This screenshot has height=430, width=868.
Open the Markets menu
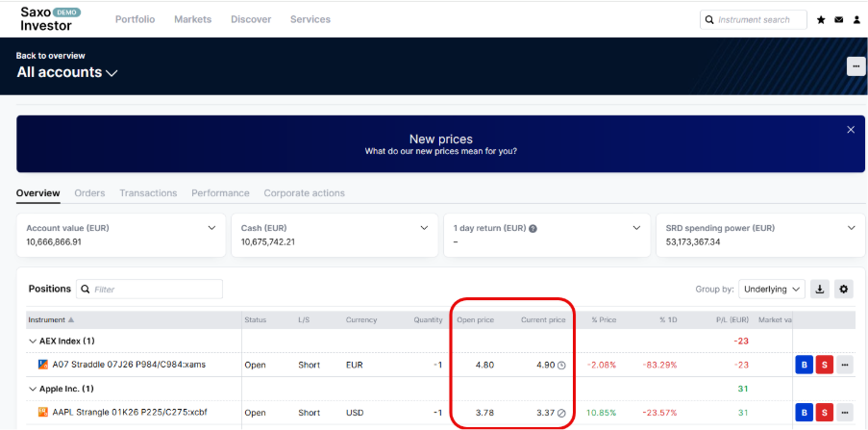[192, 19]
